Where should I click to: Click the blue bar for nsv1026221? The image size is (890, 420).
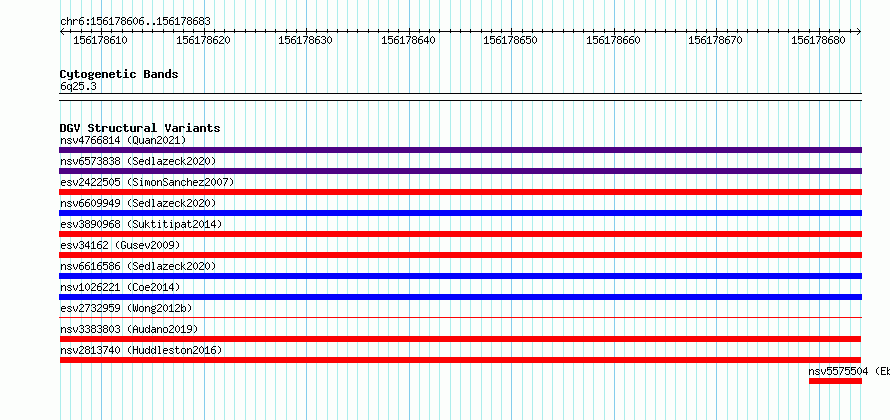coord(460,297)
